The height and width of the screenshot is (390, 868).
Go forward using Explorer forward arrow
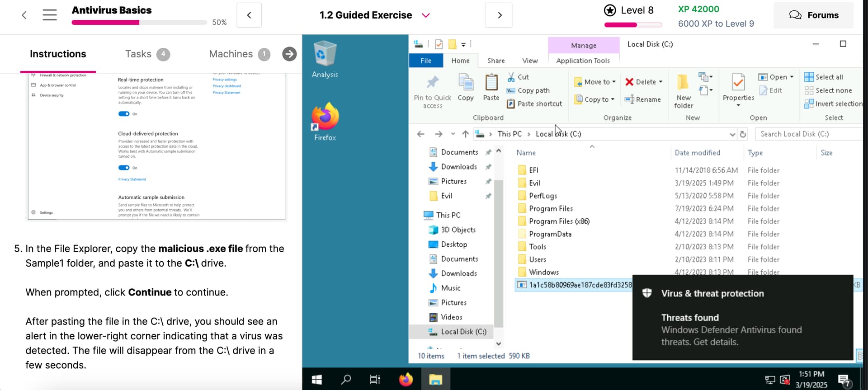pyautogui.click(x=439, y=134)
